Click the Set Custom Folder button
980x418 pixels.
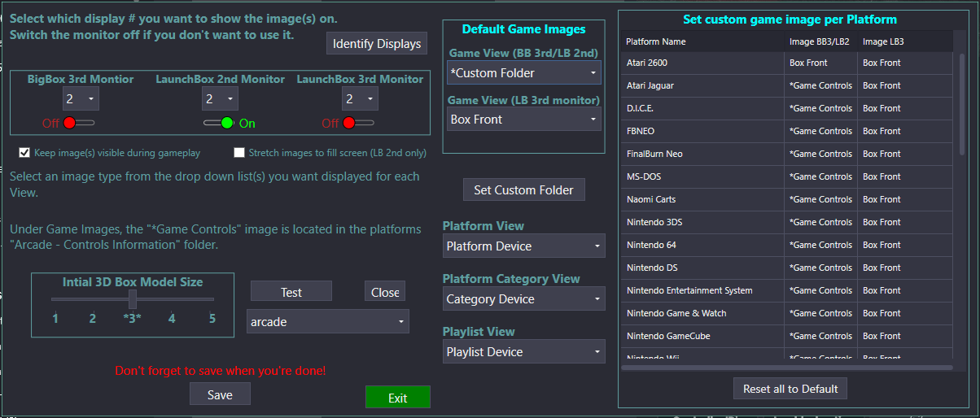pyautogui.click(x=524, y=189)
